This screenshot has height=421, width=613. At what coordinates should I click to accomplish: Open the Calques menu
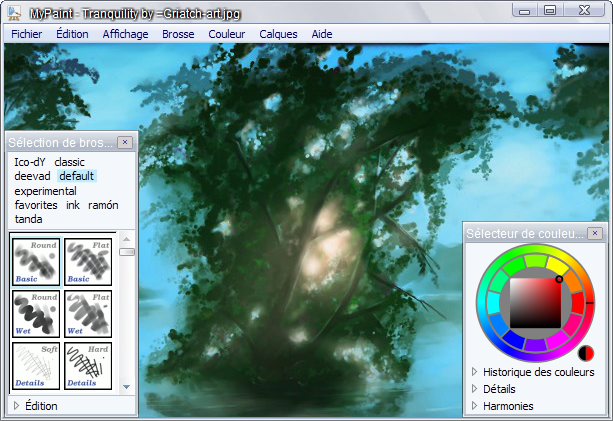[277, 33]
